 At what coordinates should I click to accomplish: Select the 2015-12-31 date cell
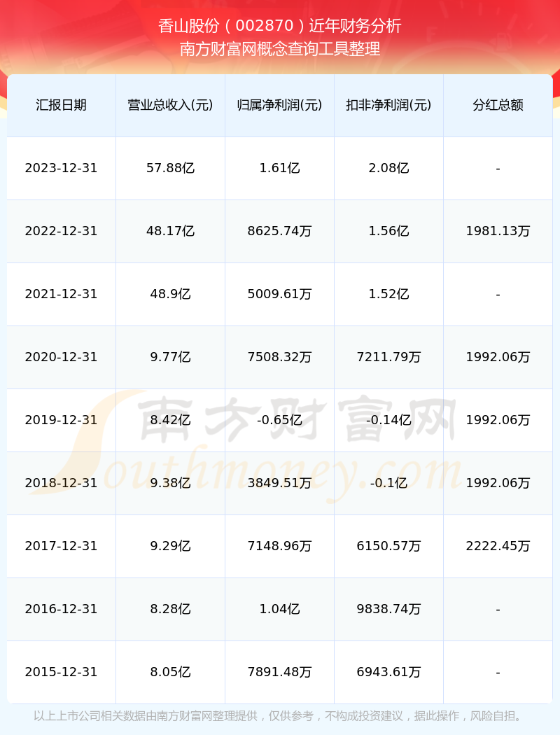click(x=61, y=672)
